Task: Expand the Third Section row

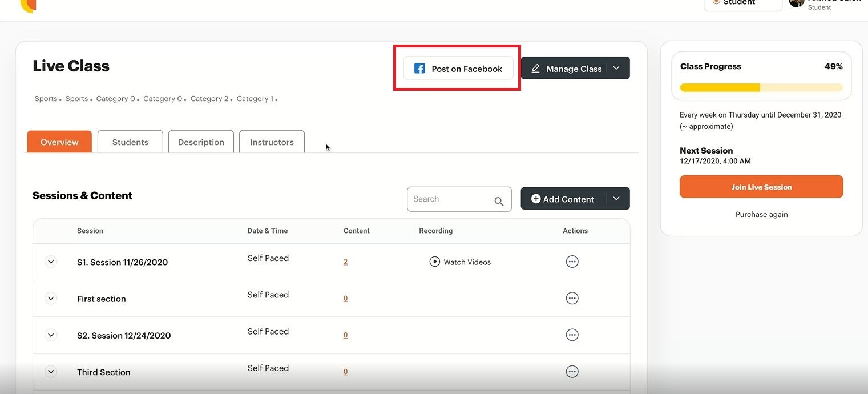Action: pyautogui.click(x=51, y=372)
